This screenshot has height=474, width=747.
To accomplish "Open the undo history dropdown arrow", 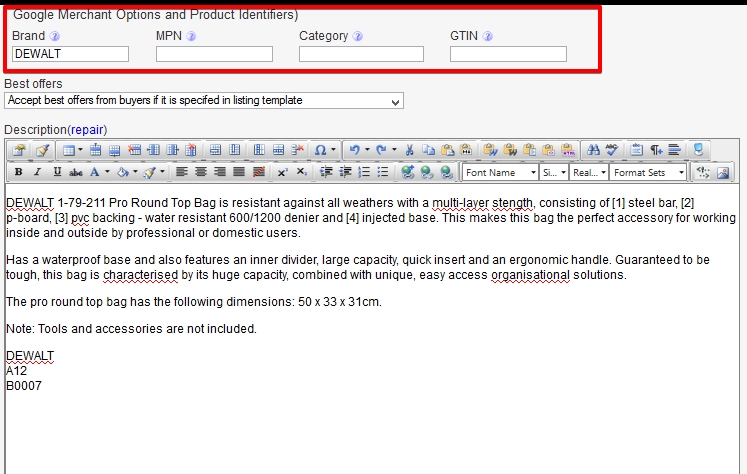I will 367,151.
